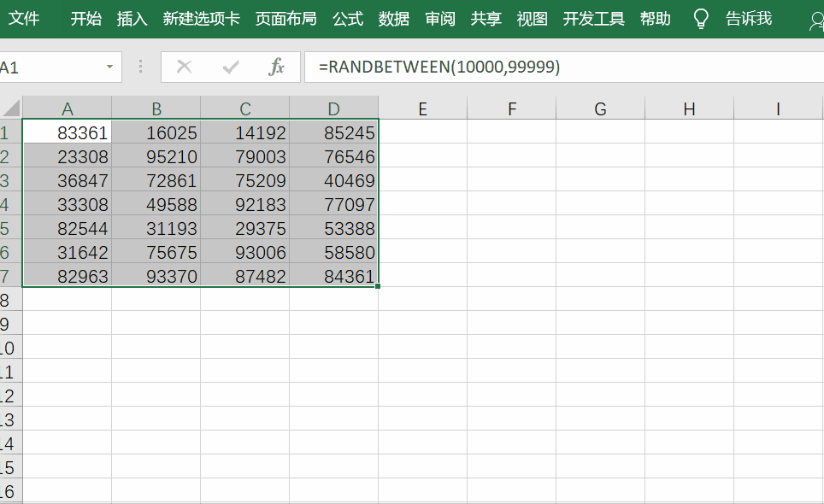Select column A header
Image resolution: width=824 pixels, height=504 pixels.
(68, 108)
